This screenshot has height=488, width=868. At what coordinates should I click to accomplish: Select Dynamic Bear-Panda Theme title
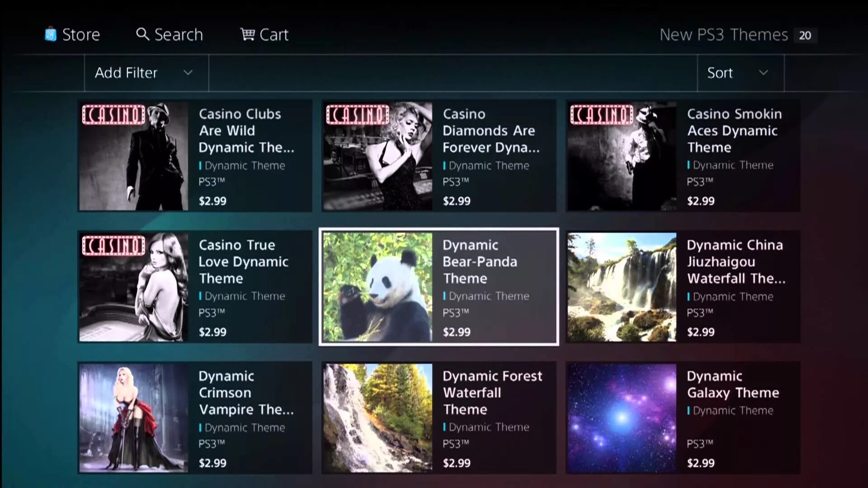[x=480, y=262]
